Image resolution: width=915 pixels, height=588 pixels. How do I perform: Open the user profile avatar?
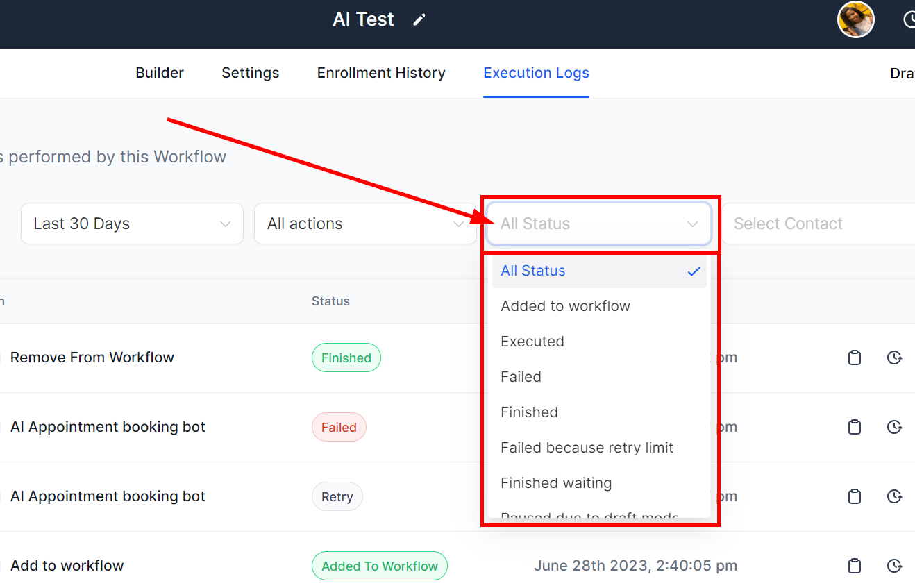(855, 19)
